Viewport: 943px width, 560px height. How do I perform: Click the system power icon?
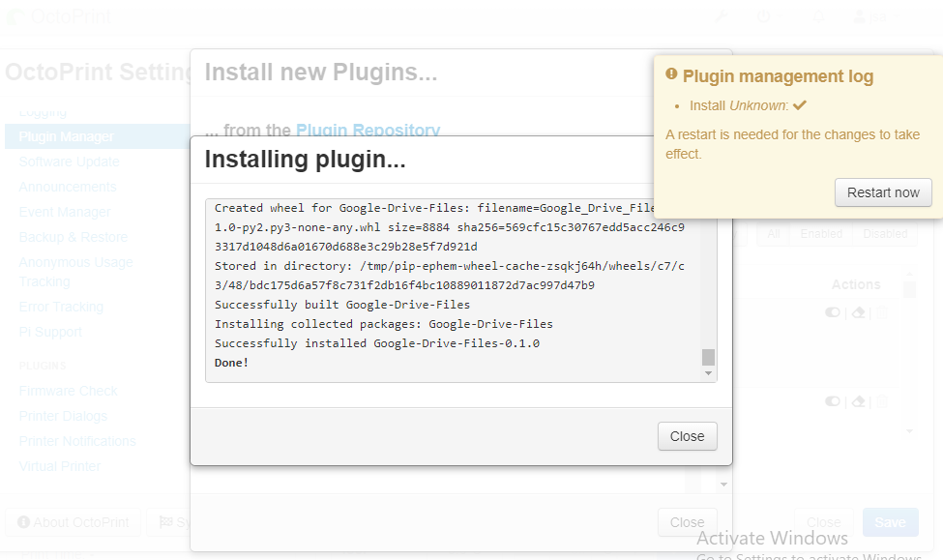(x=763, y=15)
